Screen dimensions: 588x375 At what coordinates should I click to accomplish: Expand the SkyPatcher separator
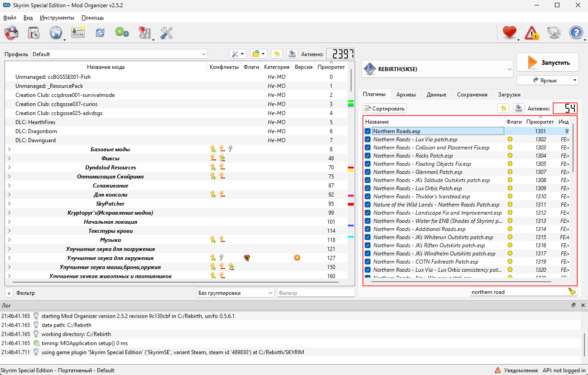point(9,204)
